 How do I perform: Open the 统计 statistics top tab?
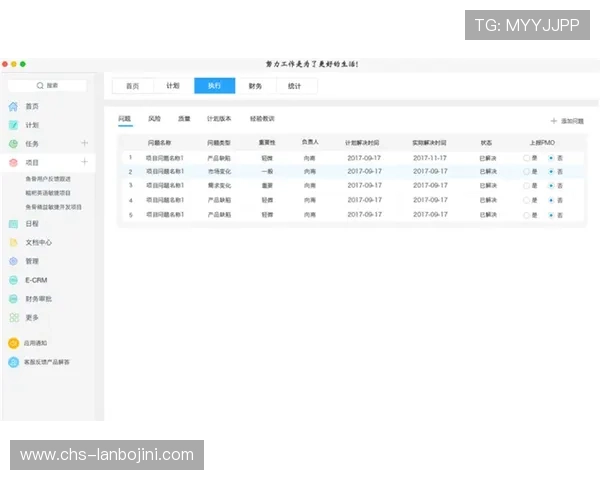(x=295, y=86)
